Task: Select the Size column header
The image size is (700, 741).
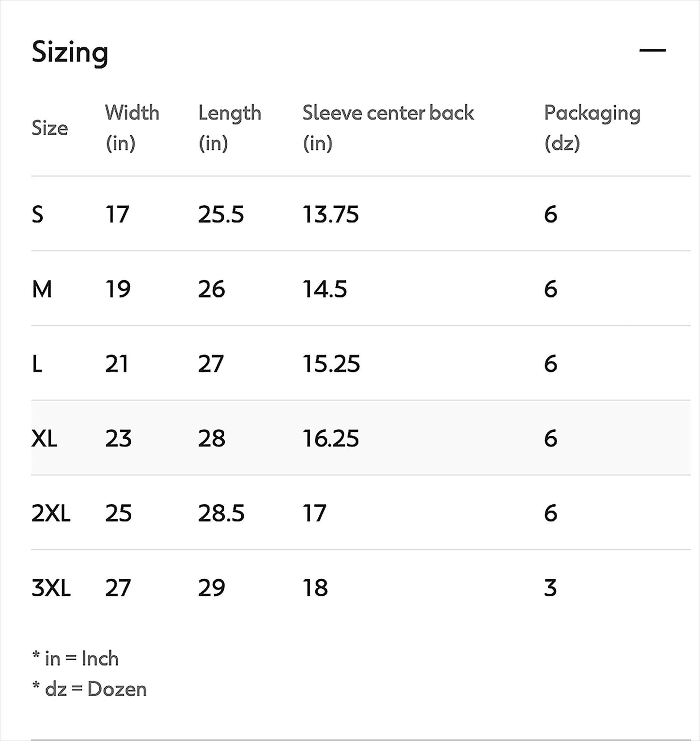Action: click(49, 128)
